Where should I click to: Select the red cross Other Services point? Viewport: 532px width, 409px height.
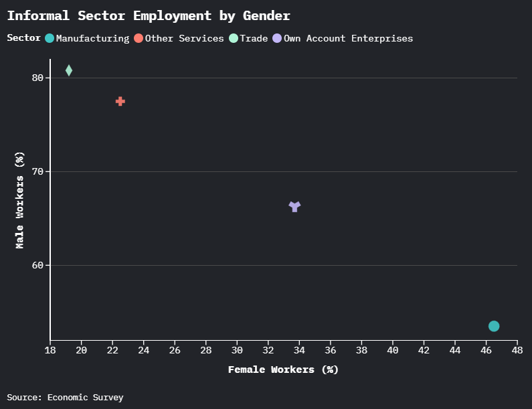pyautogui.click(x=120, y=101)
